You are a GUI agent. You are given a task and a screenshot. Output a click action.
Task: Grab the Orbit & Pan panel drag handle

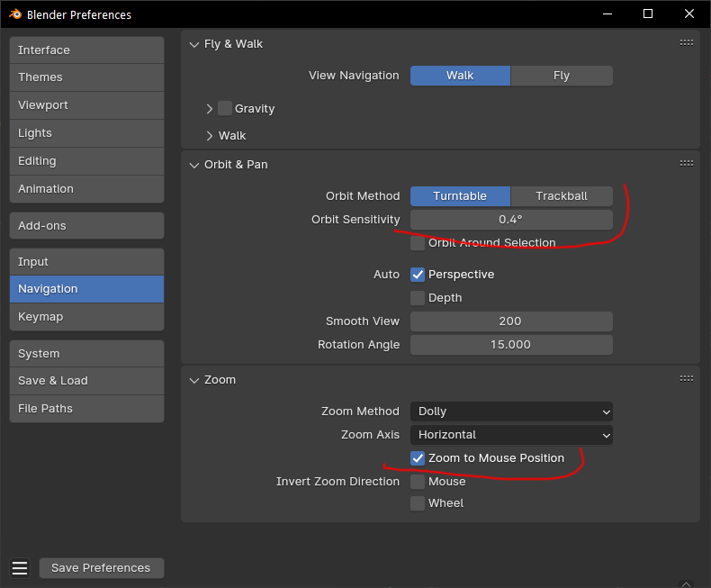pyautogui.click(x=686, y=163)
